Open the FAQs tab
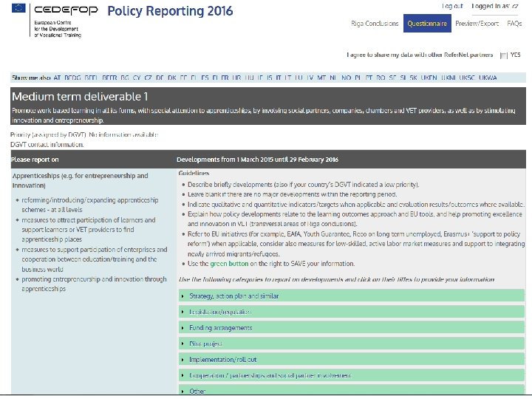The image size is (532, 399). coord(514,24)
